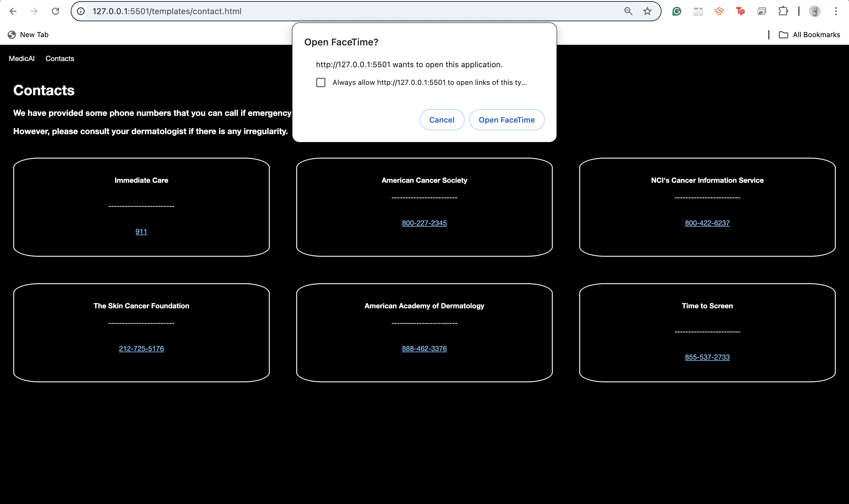This screenshot has height=504, width=849.
Task: Open the Grammarly extension icon
Action: 677,11
